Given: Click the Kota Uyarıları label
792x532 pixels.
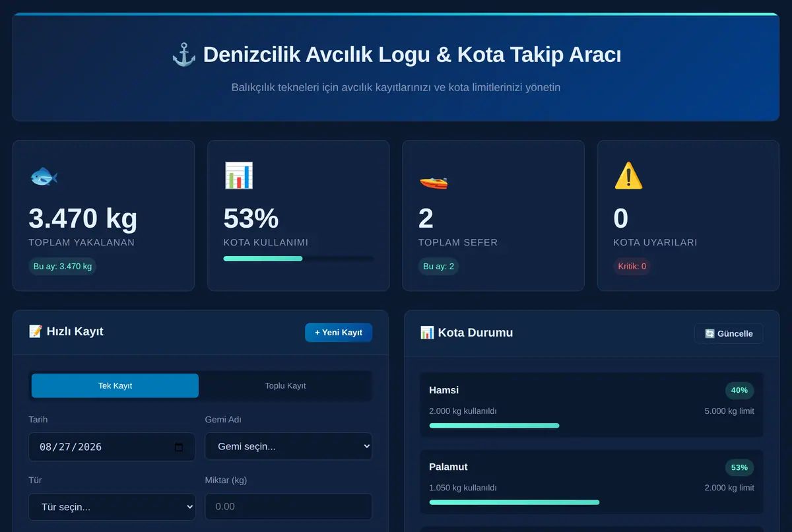Looking at the screenshot, I should click(655, 242).
